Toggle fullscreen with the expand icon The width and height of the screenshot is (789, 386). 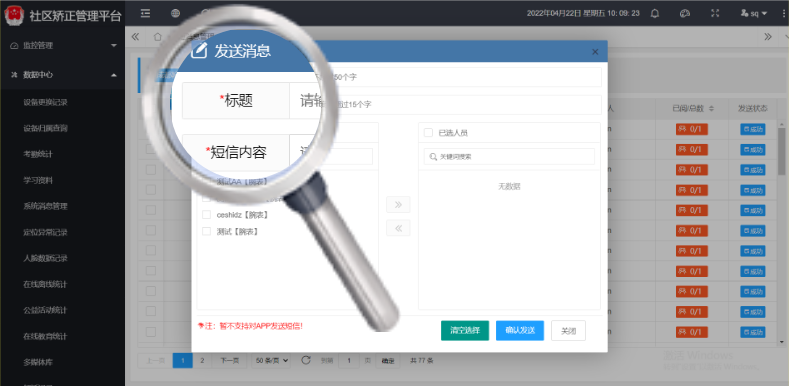point(715,14)
